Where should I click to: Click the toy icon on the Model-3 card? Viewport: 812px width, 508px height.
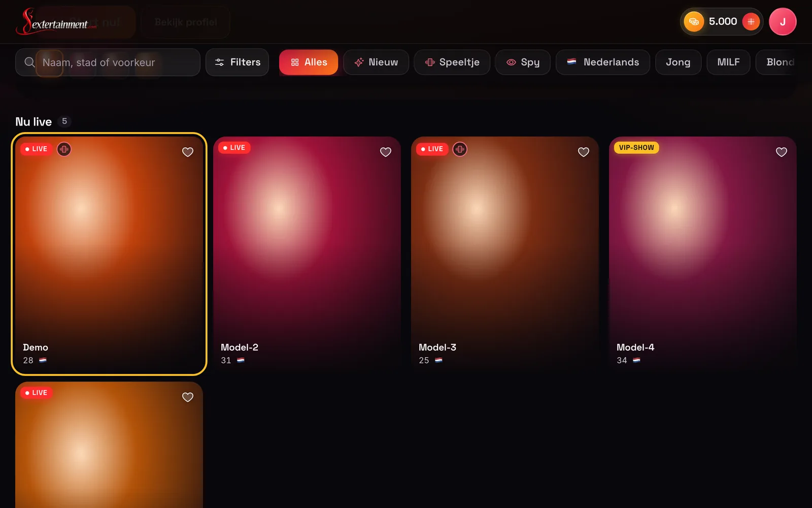click(x=460, y=149)
